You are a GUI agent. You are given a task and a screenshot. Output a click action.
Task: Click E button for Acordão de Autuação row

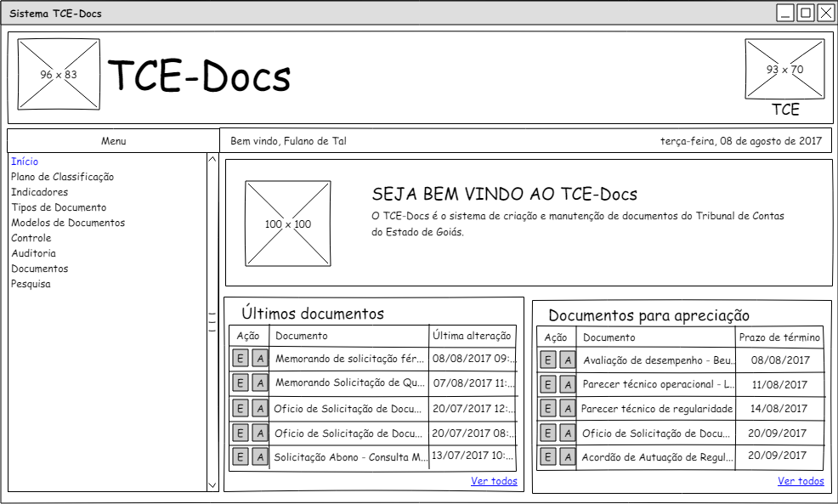pos(548,457)
